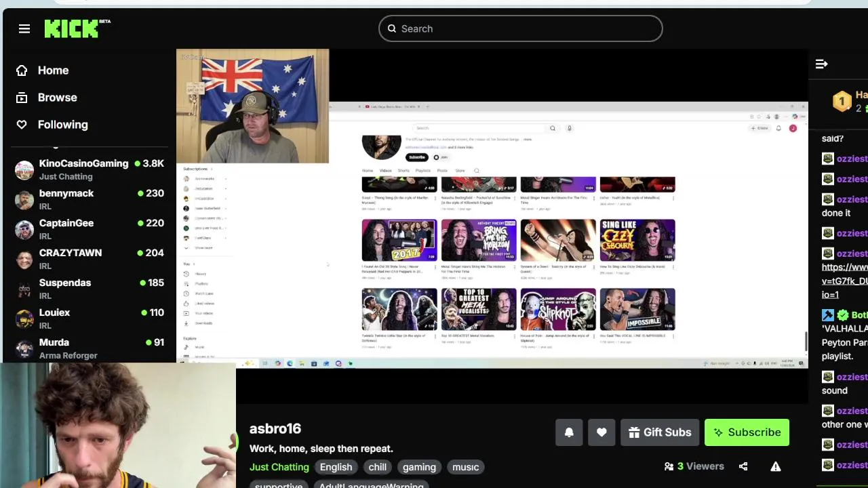This screenshot has width=868, height=488.
Task: Click the YouTube search magnifier button in the stream
Action: point(553,128)
